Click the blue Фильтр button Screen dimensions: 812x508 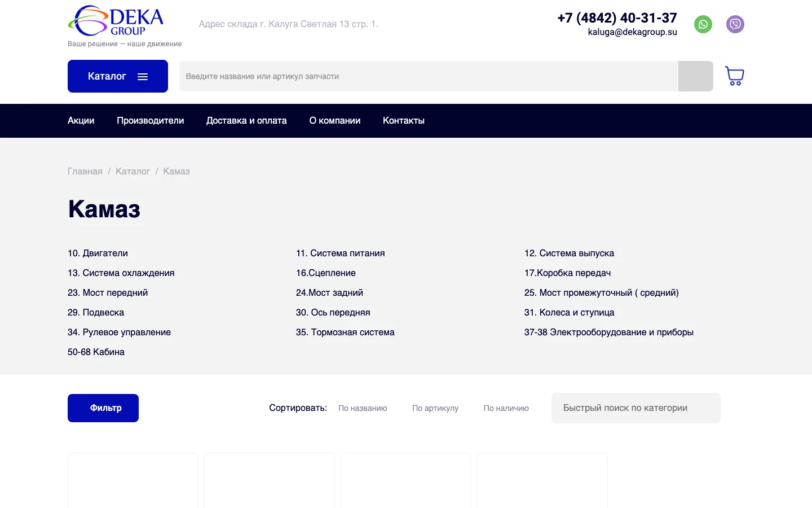point(103,408)
